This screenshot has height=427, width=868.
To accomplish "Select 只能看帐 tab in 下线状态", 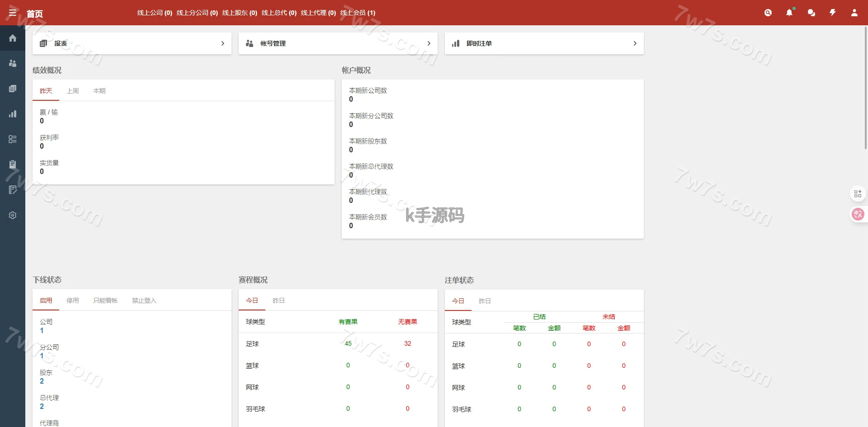I will (x=105, y=300).
